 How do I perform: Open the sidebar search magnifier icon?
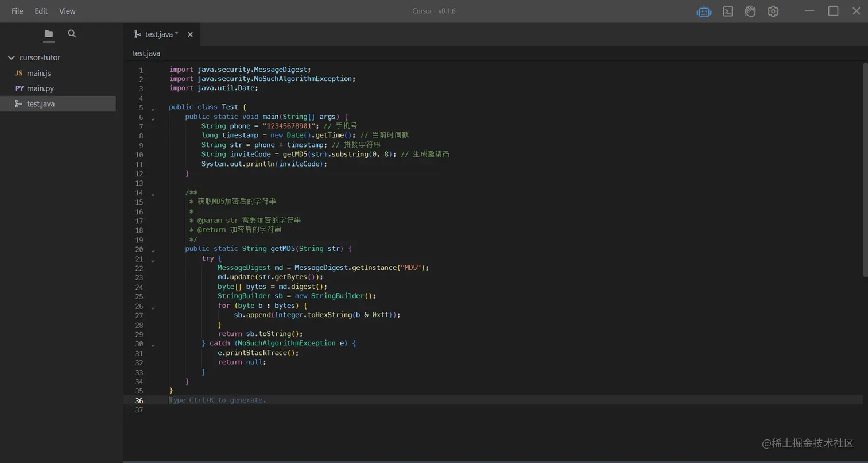point(72,34)
